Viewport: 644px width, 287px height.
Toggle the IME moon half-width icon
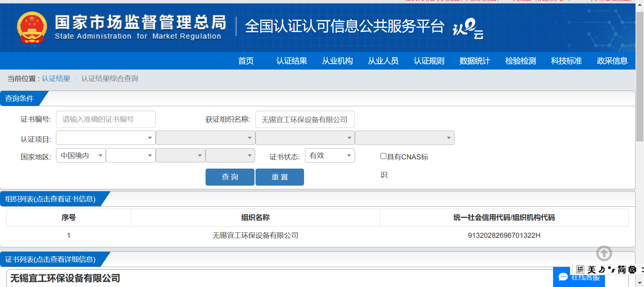(602, 270)
